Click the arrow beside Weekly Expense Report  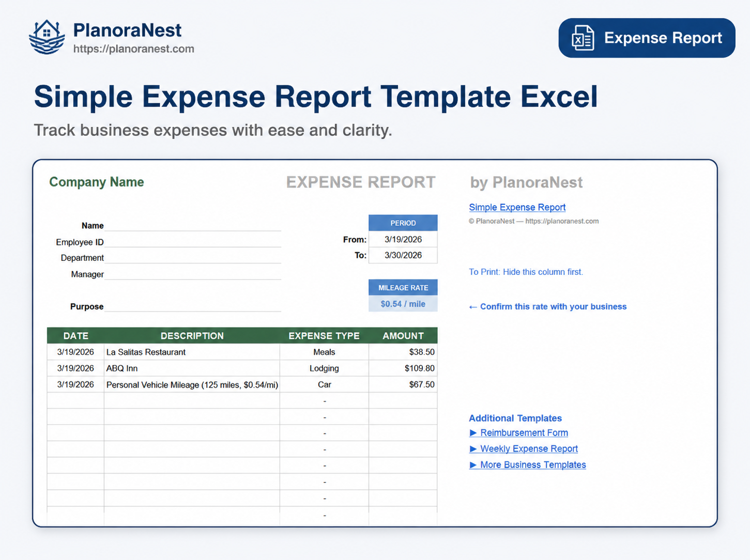click(473, 449)
